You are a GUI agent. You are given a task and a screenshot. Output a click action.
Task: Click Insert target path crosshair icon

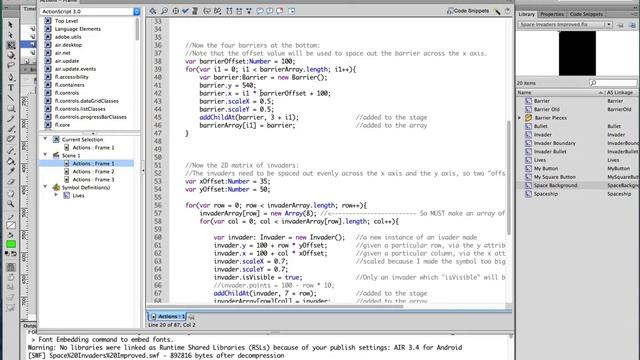coord(175,11)
